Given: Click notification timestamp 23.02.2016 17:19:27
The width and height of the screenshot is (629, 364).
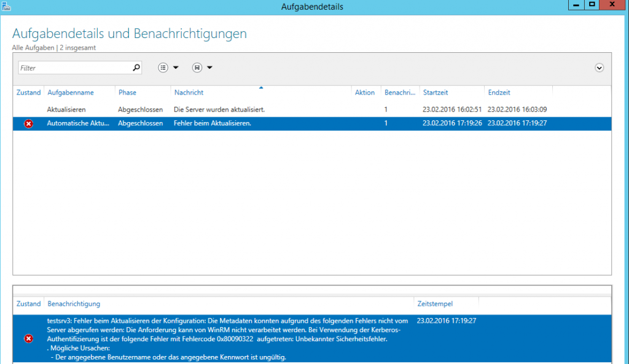Looking at the screenshot, I should tap(447, 320).
